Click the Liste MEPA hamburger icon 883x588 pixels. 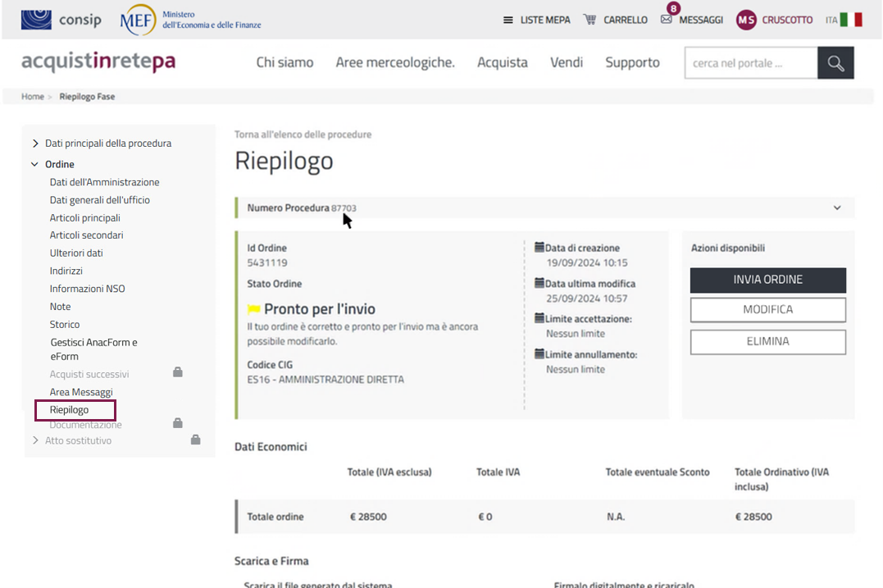(508, 20)
